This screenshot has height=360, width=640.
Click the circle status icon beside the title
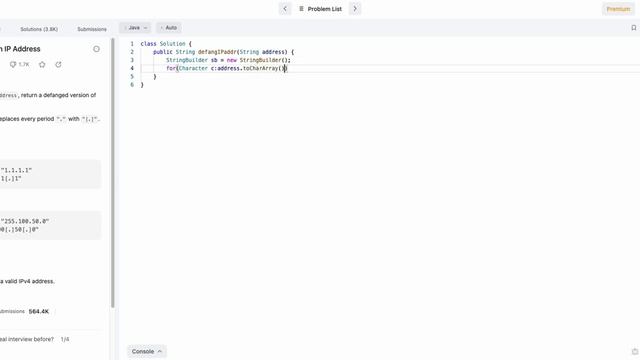point(96,49)
